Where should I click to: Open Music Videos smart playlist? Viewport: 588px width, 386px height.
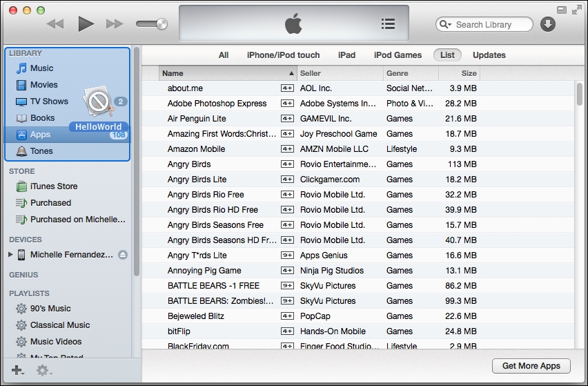[x=68, y=341]
